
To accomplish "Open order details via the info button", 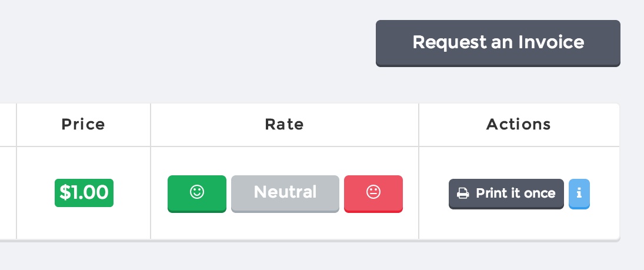I will 579,194.
